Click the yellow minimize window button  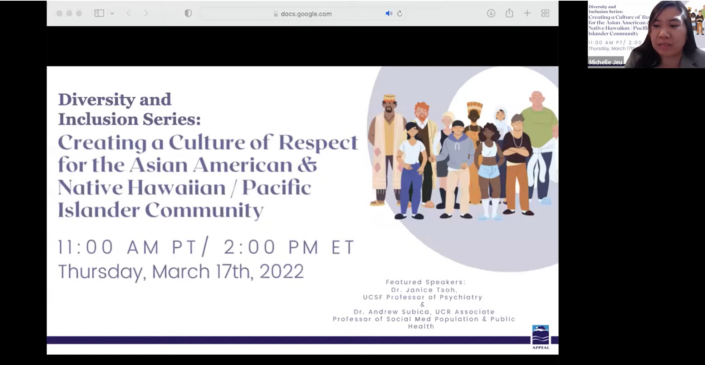69,13
